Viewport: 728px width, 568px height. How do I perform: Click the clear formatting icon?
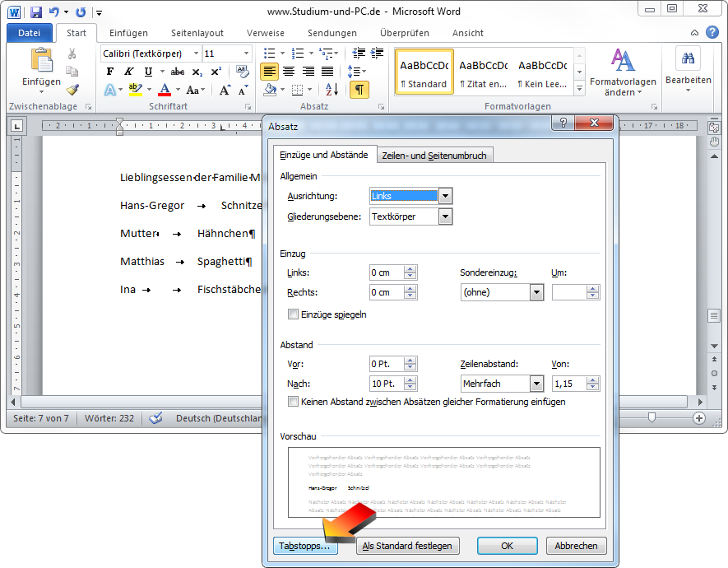tap(243, 71)
